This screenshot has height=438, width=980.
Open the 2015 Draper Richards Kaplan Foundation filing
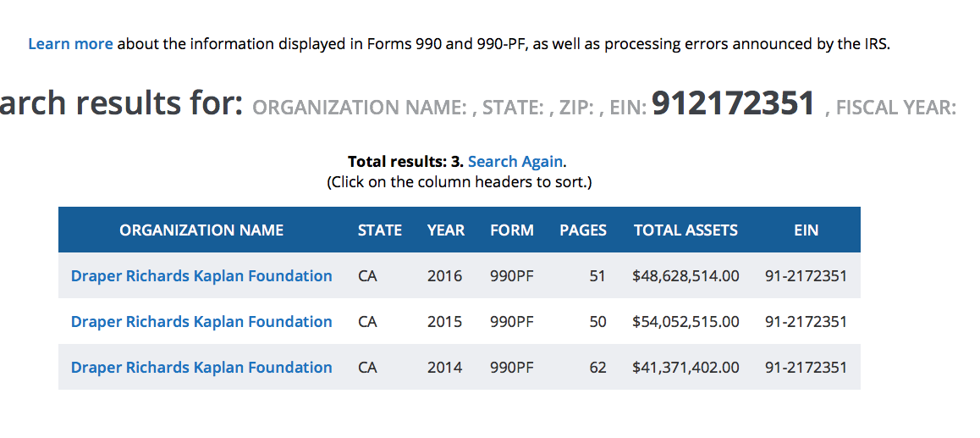[x=201, y=322]
